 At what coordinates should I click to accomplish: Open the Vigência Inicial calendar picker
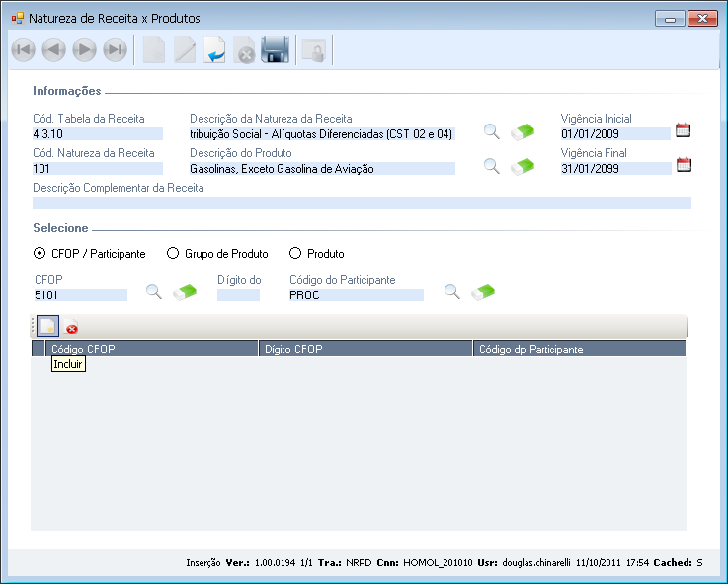(683, 130)
